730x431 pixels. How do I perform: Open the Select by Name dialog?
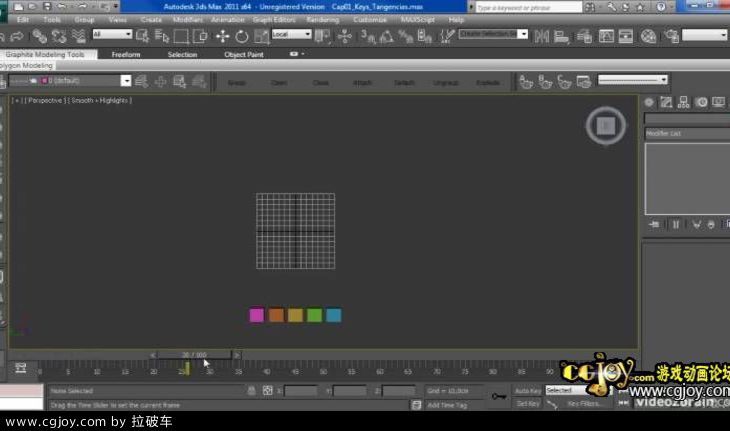pyautogui.click(x=162, y=36)
